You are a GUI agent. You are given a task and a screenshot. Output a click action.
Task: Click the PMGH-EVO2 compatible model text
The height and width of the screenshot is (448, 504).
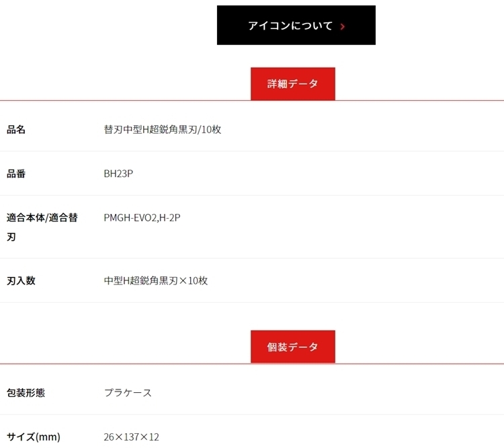(130, 218)
